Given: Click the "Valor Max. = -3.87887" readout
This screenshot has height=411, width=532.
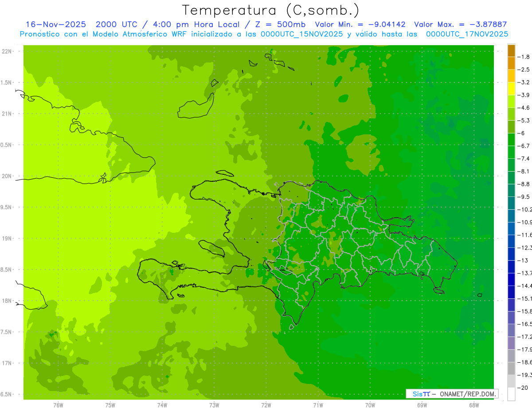Looking at the screenshot, I should click(460, 24).
